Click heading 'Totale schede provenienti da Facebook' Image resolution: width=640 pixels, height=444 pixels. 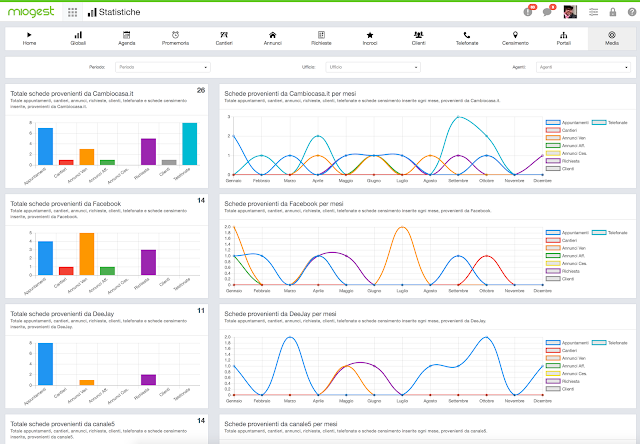click(66, 204)
